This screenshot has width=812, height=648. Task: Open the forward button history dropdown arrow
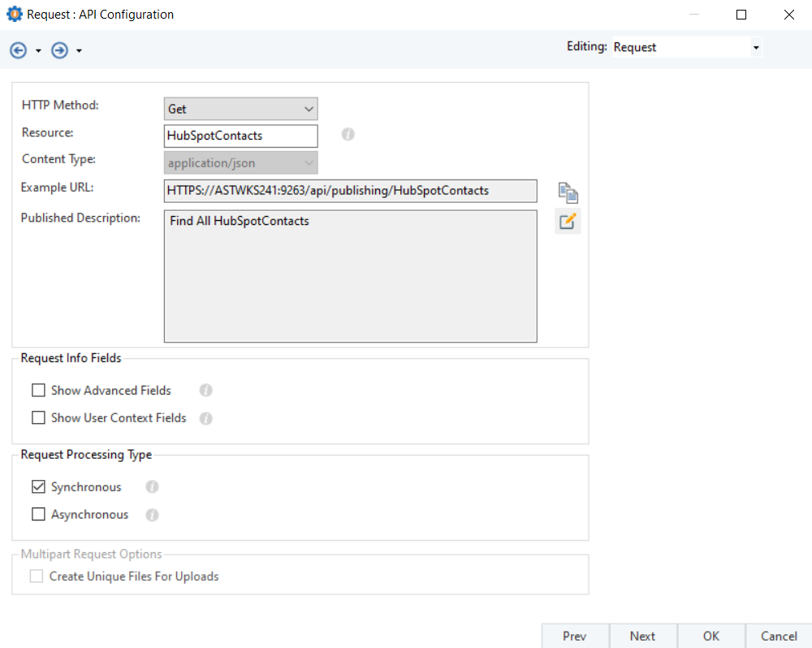[x=79, y=51]
